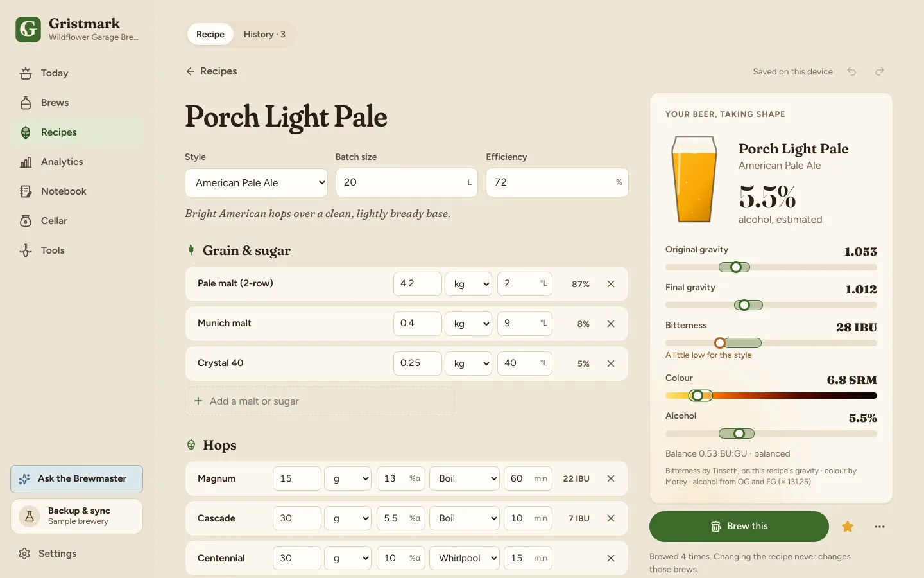Image resolution: width=924 pixels, height=578 pixels.
Task: Click the Final gravity slider handle
Action: (x=744, y=305)
